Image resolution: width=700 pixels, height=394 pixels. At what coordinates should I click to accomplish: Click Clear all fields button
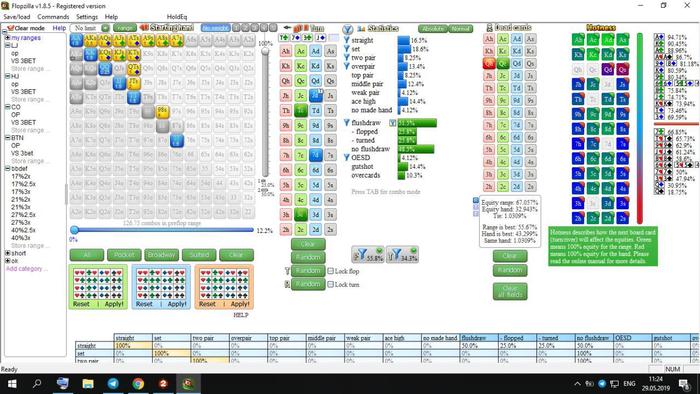tap(510, 291)
